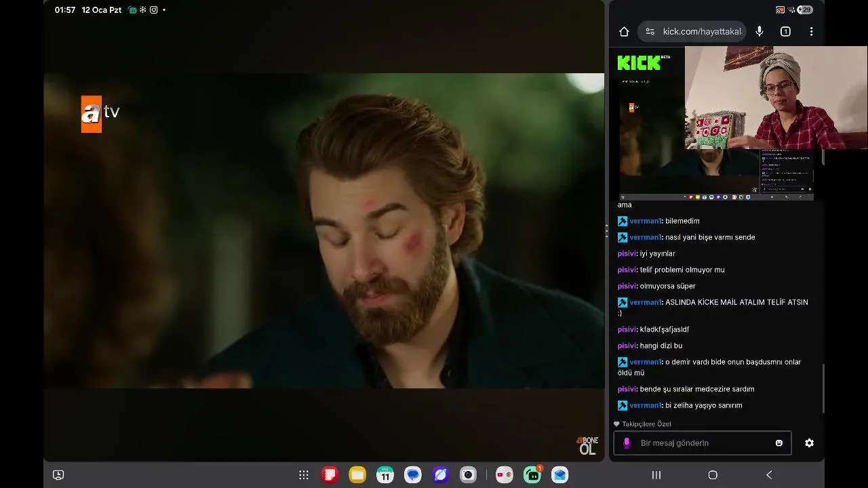Tap the Home navigation button
The height and width of the screenshot is (488, 868).
click(713, 475)
